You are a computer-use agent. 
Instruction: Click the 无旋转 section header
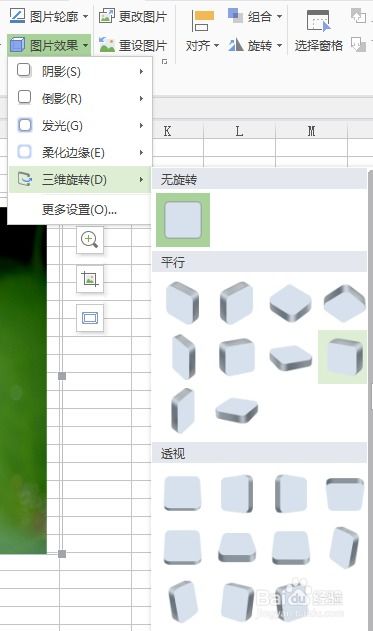point(260,179)
